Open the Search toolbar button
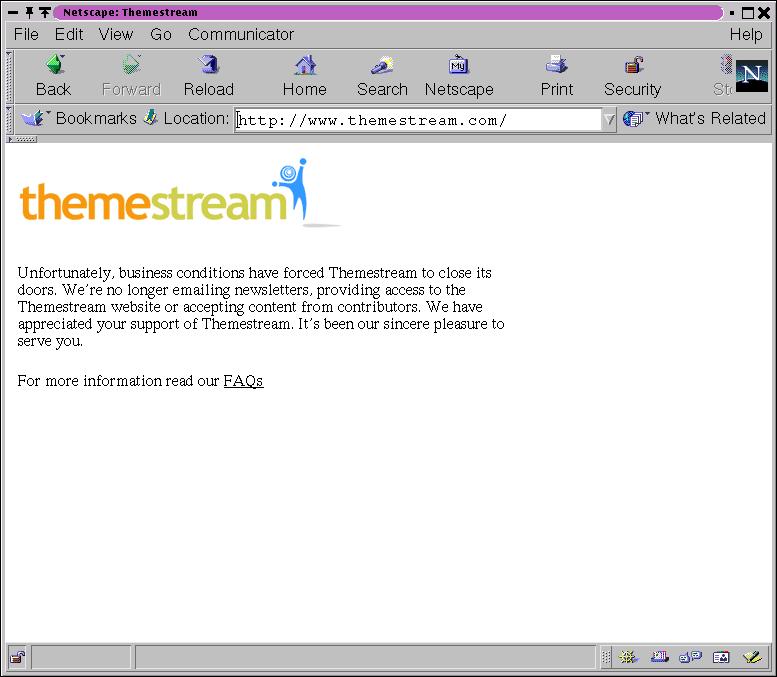Viewport: 777px width, 677px height. (382, 76)
